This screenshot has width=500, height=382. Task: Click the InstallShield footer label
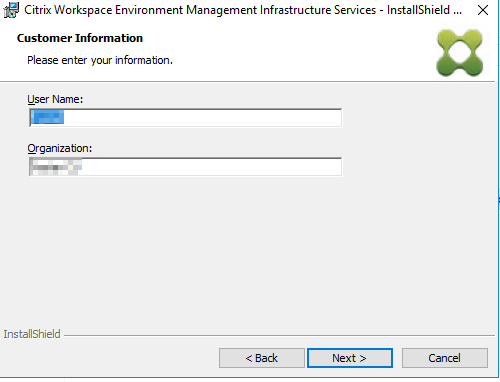click(32, 334)
